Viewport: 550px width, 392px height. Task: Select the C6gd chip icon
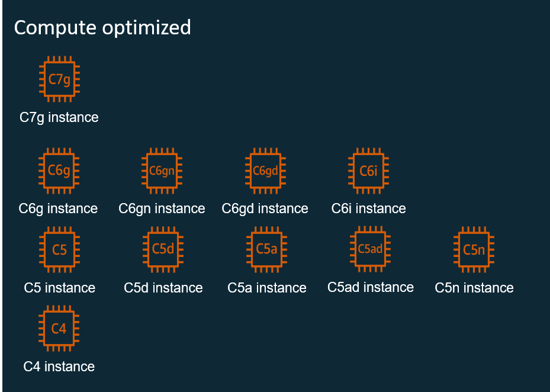pos(265,171)
